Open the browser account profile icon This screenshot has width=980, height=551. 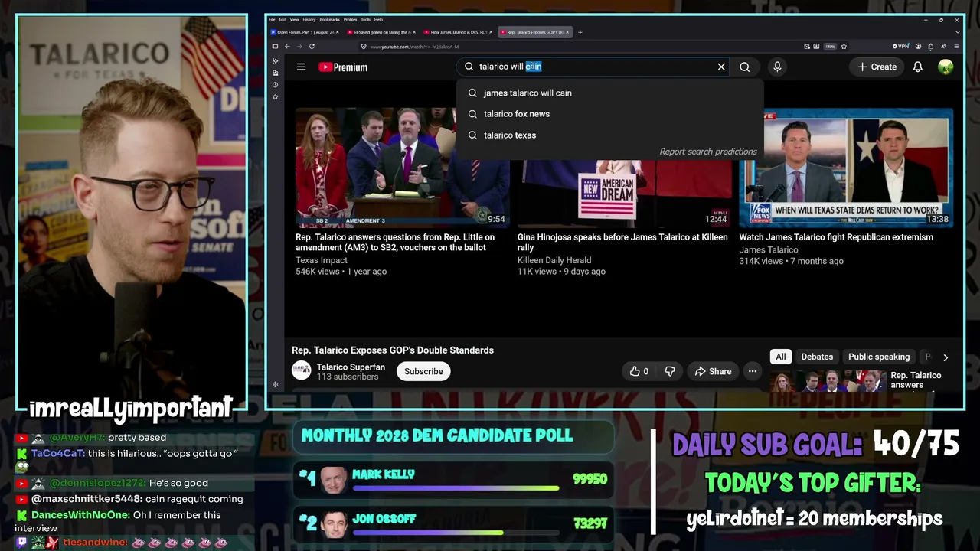(919, 47)
